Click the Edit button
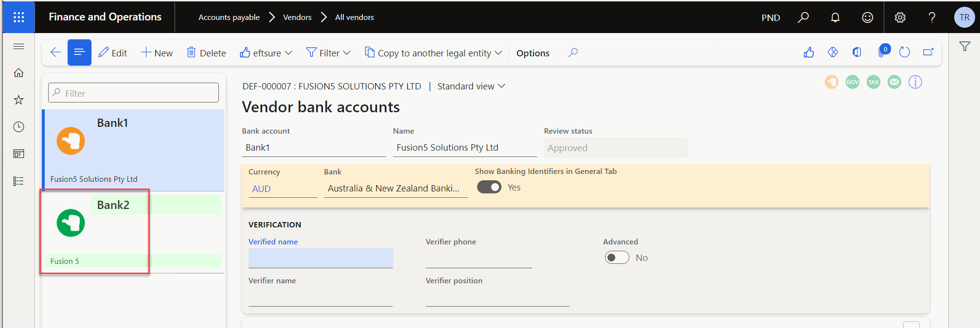Viewport: 980px width, 328px height. tap(113, 53)
